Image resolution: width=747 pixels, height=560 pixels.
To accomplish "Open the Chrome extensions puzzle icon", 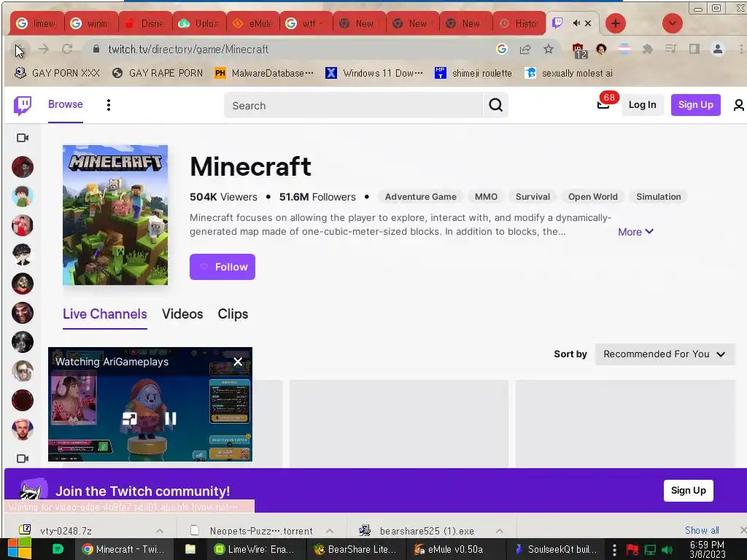I will click(648, 49).
